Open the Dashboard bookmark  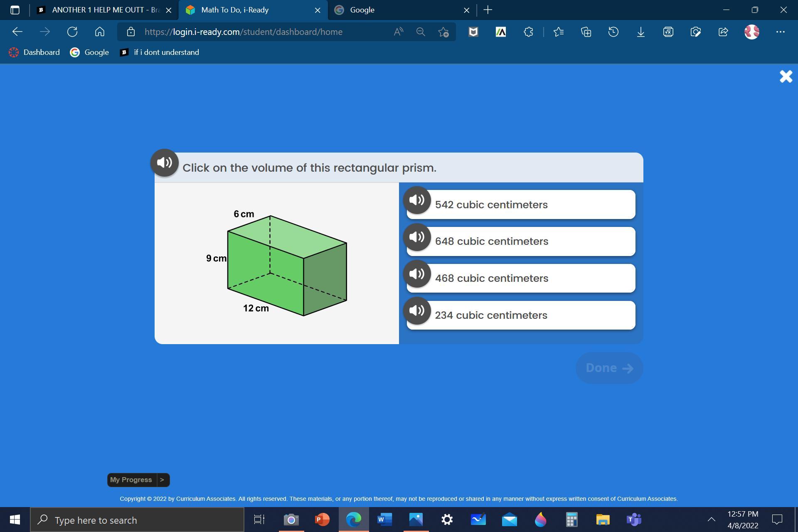(x=34, y=52)
